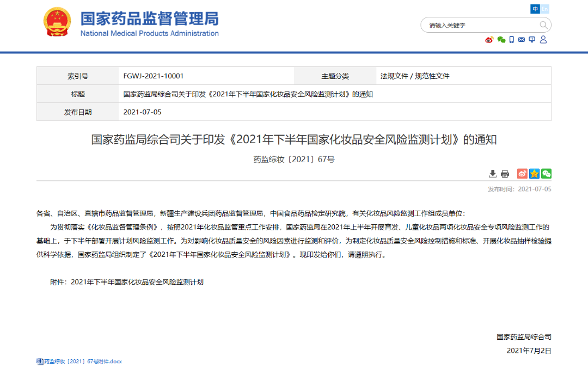Click the main article headline
Viewport: 588px width, 386px height.
[x=294, y=139]
